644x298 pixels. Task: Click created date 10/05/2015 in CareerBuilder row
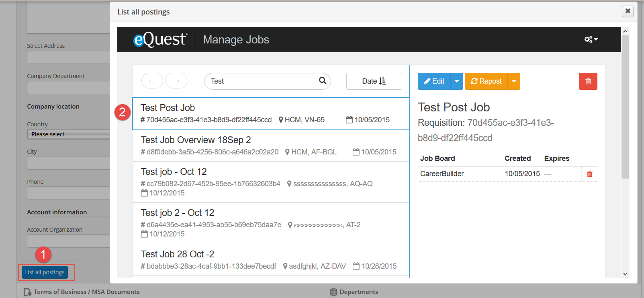522,174
